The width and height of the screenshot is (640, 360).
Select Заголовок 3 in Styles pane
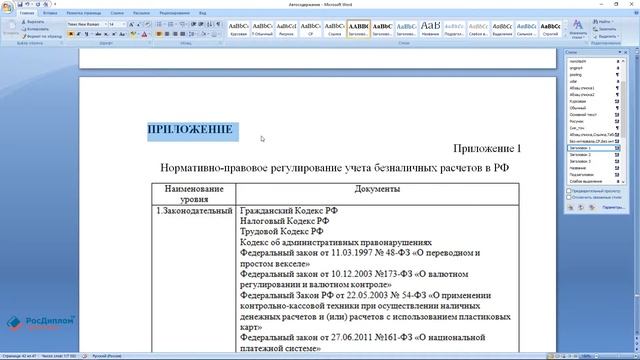(594, 161)
